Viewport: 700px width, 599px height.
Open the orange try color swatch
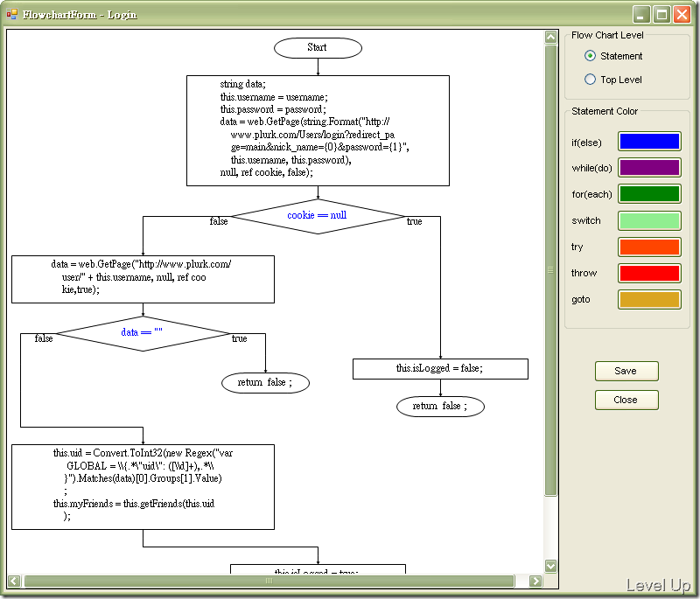click(649, 247)
